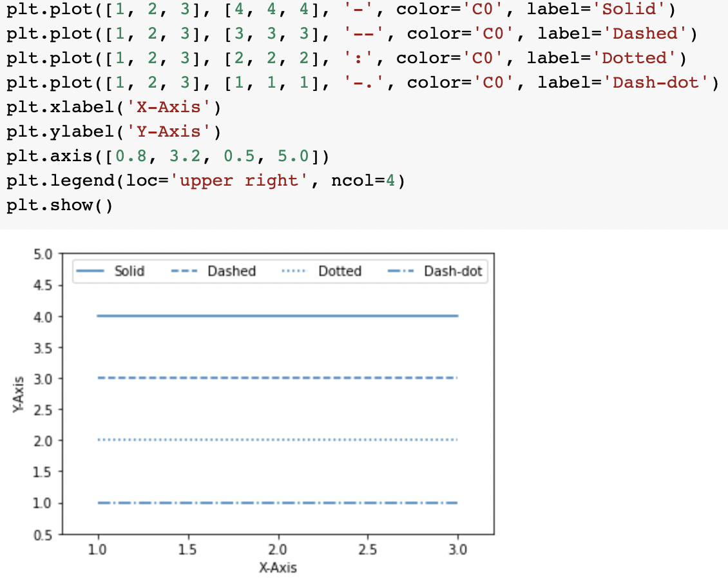Viewport: 728px width, 588px height.
Task: Click the plt.ylabel('Y-Axis') code line
Action: coord(114,132)
